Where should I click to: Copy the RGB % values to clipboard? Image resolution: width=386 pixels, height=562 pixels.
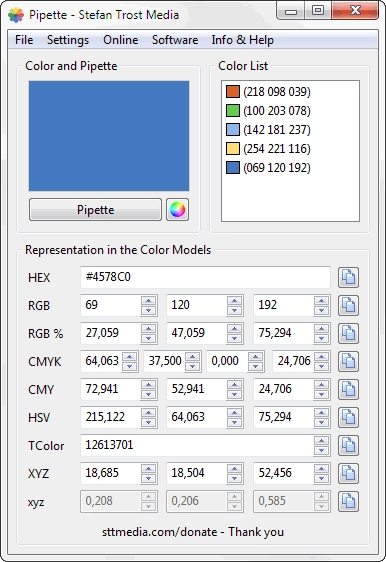point(348,333)
